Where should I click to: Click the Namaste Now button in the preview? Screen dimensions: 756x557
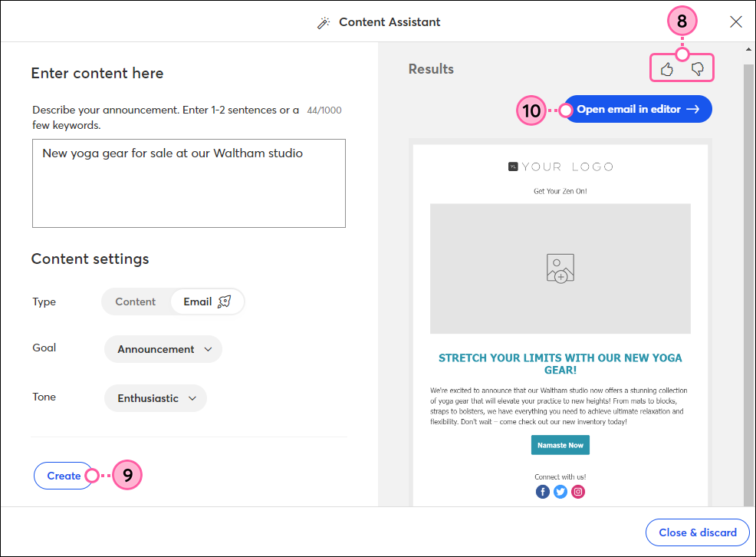click(560, 444)
